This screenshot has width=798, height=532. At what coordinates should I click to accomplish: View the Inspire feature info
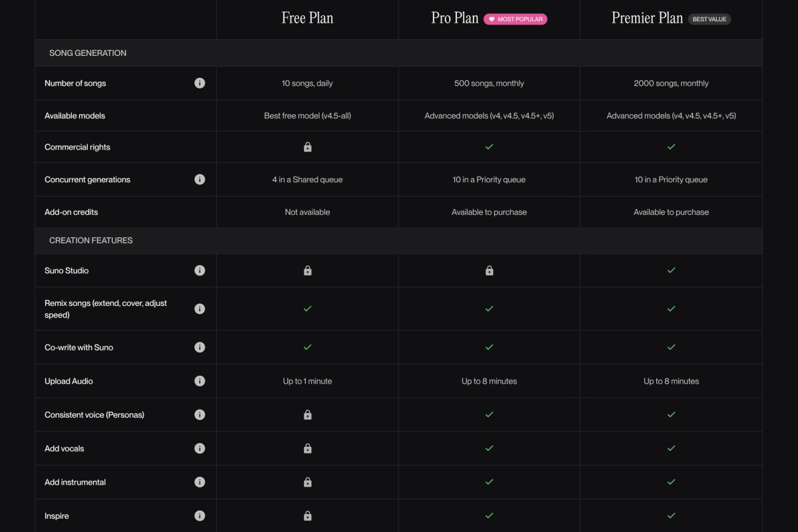(x=200, y=515)
